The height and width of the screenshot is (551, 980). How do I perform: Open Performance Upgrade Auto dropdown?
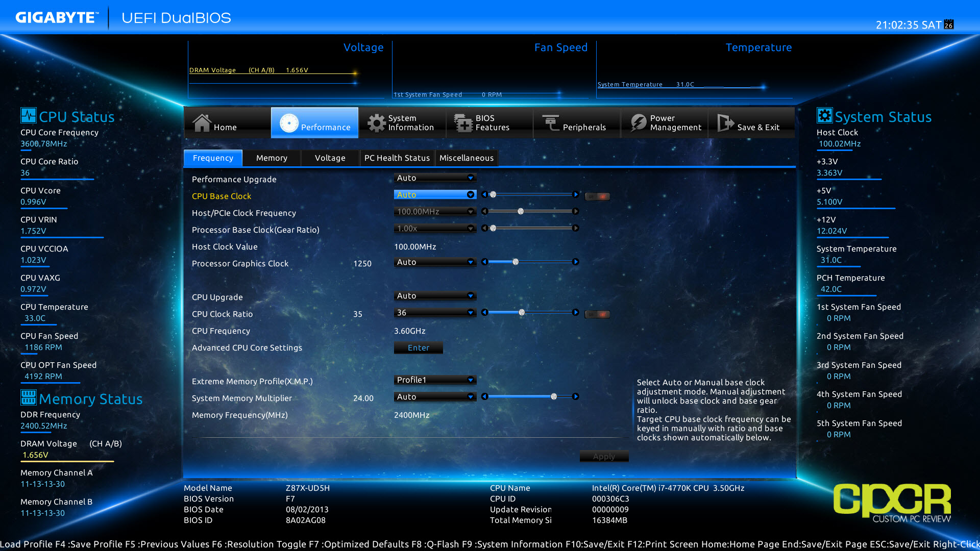(435, 178)
